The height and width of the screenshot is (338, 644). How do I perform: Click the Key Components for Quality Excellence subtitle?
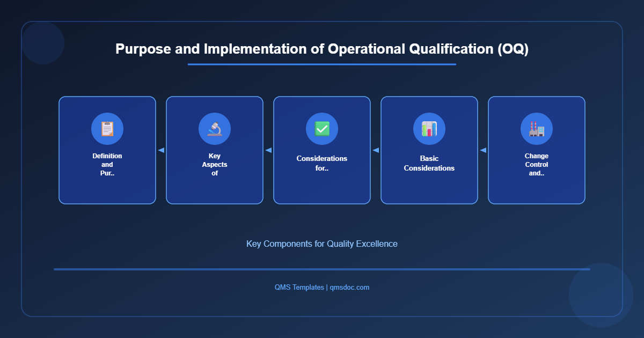pyautogui.click(x=322, y=244)
